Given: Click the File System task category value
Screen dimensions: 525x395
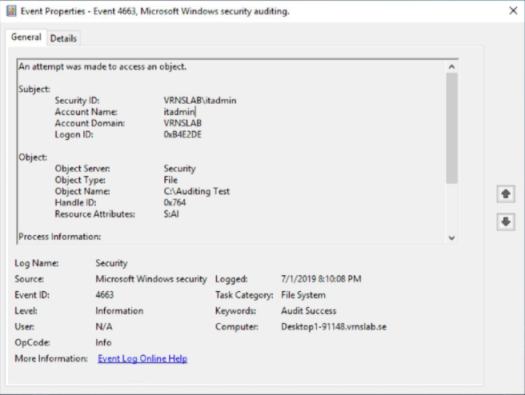Looking at the screenshot, I should [x=303, y=295].
